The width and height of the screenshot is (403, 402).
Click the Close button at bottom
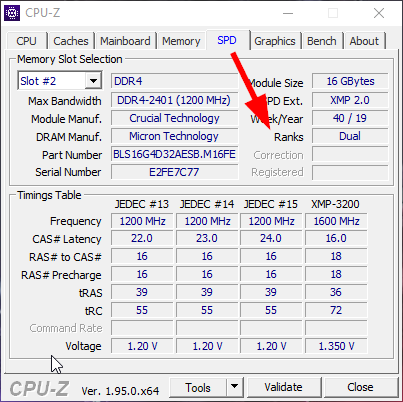tap(360, 388)
